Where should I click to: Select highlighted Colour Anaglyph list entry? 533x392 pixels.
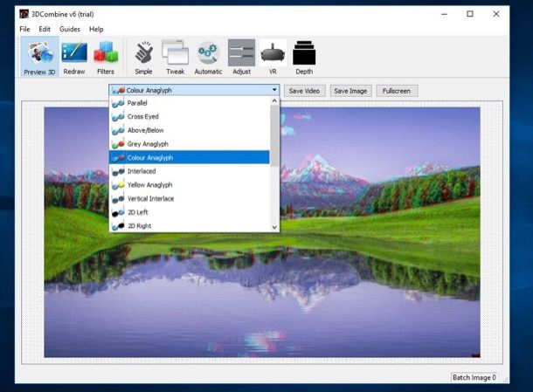coord(190,158)
